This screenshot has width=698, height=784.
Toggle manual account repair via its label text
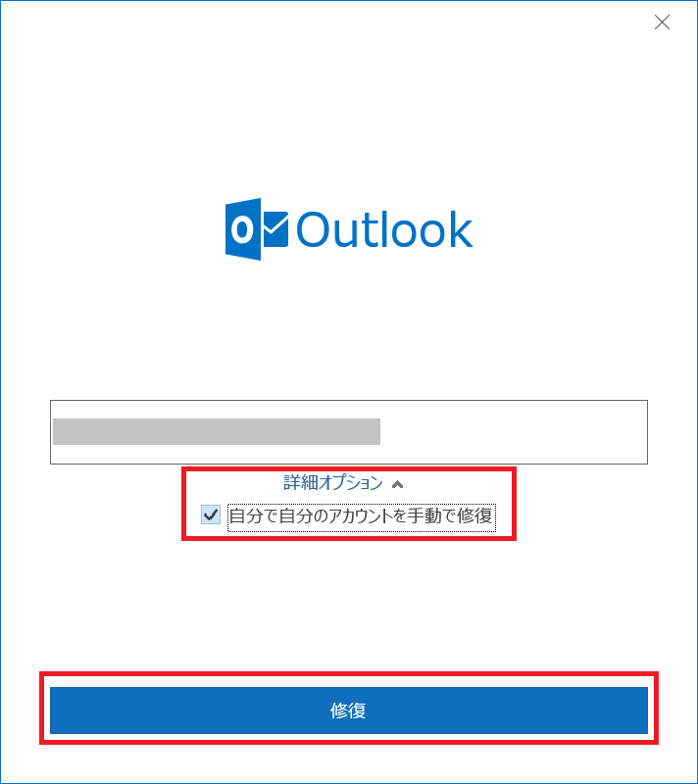click(362, 516)
